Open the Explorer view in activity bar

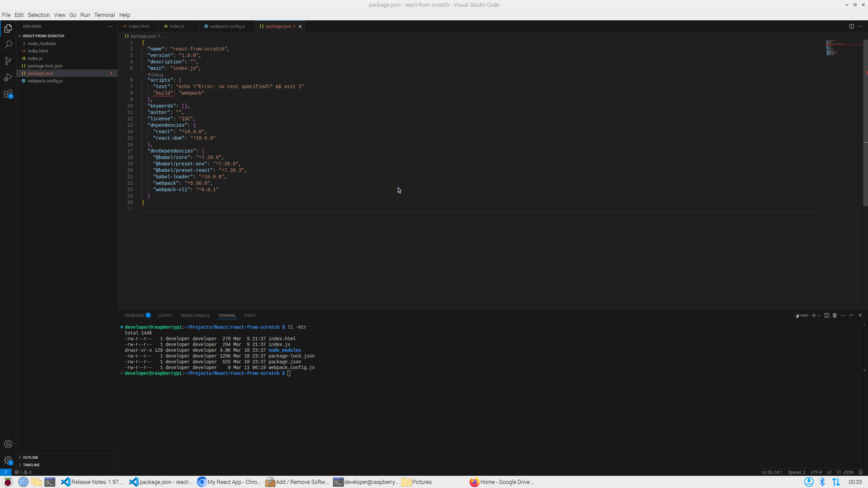click(x=8, y=28)
